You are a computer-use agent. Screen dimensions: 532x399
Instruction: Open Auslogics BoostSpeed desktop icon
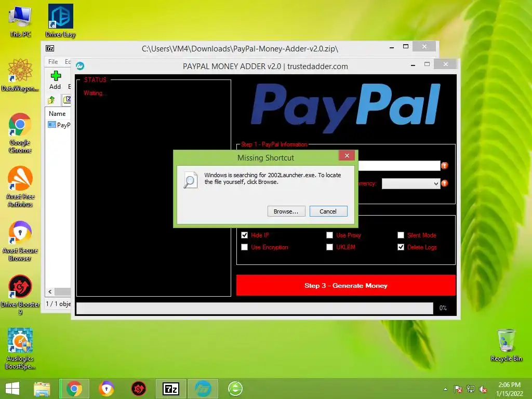point(20,349)
